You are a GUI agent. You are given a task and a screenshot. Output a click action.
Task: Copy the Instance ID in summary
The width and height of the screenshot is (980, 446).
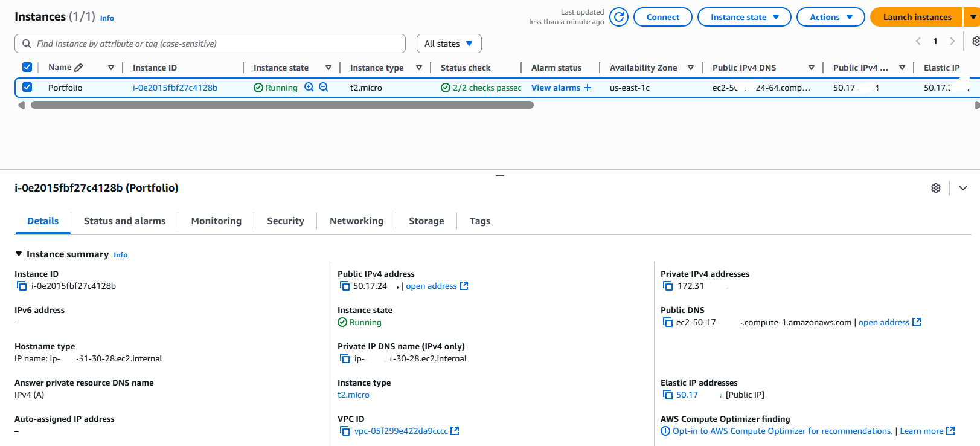22,286
